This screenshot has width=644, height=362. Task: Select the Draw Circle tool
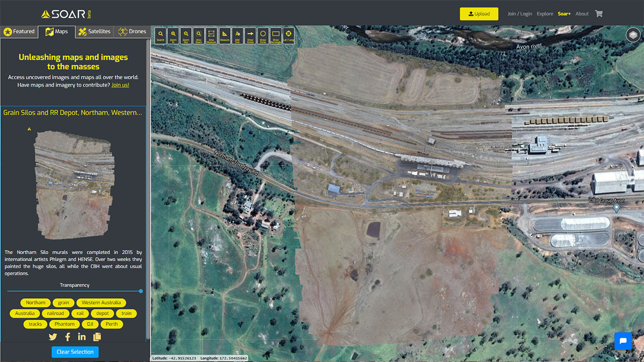click(x=263, y=35)
